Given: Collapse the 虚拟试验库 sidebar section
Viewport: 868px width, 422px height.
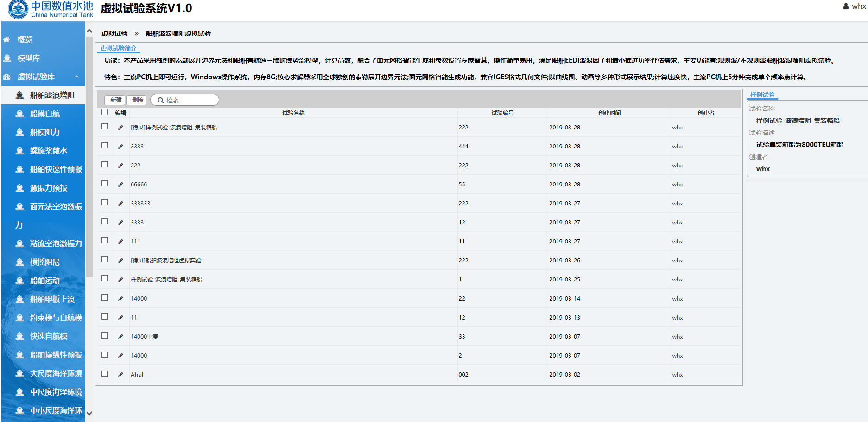Looking at the screenshot, I should tap(76, 77).
